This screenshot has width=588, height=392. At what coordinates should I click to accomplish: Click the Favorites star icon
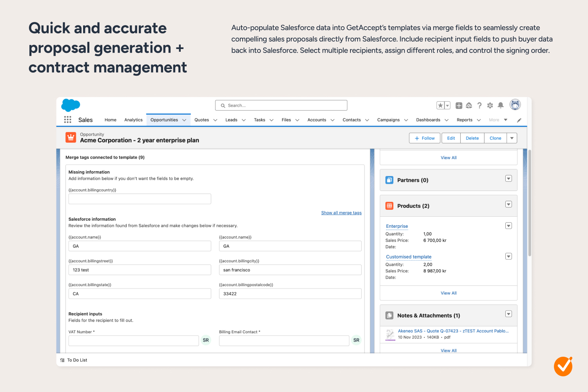click(441, 105)
